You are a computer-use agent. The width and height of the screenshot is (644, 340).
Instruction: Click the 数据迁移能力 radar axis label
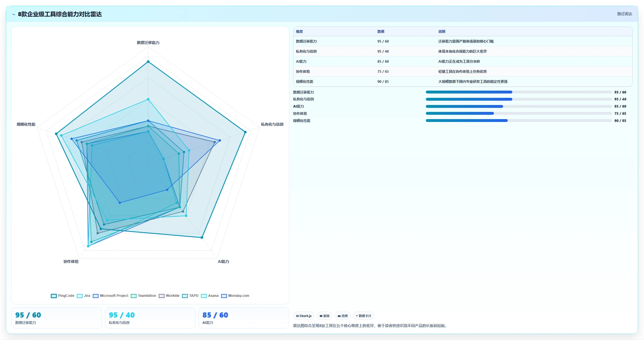click(148, 43)
